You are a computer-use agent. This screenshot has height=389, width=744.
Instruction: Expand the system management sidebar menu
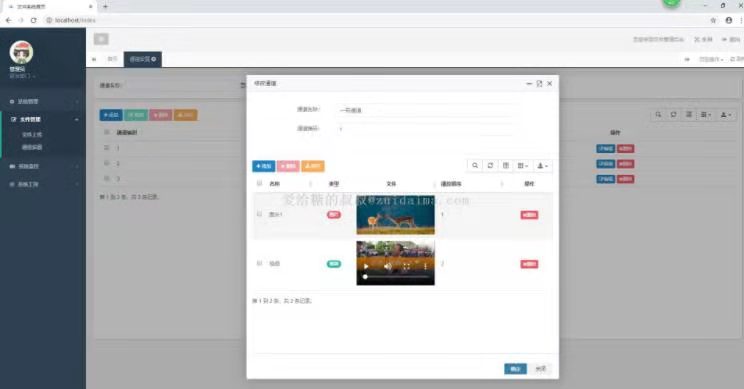tap(43, 102)
